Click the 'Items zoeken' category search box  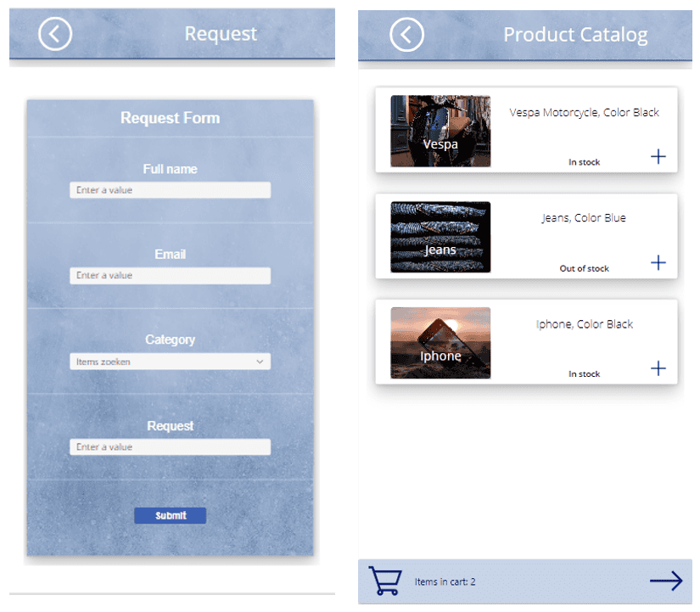(161, 362)
